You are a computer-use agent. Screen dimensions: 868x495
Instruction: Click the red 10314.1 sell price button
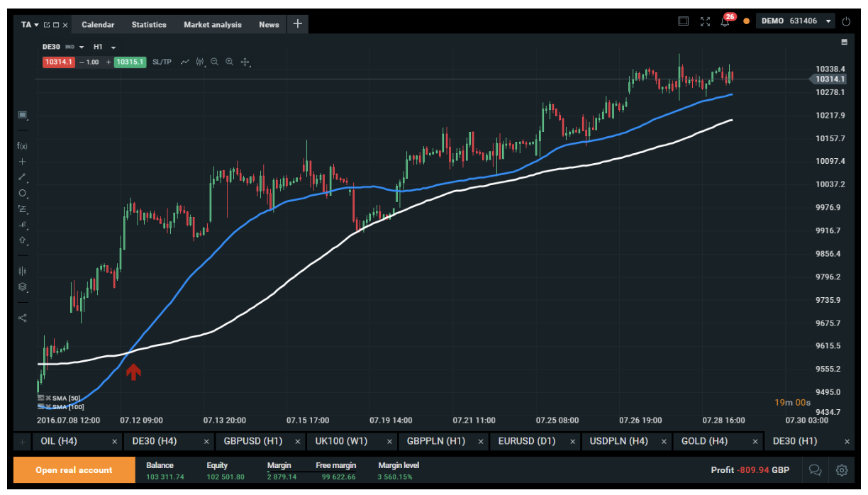click(58, 62)
